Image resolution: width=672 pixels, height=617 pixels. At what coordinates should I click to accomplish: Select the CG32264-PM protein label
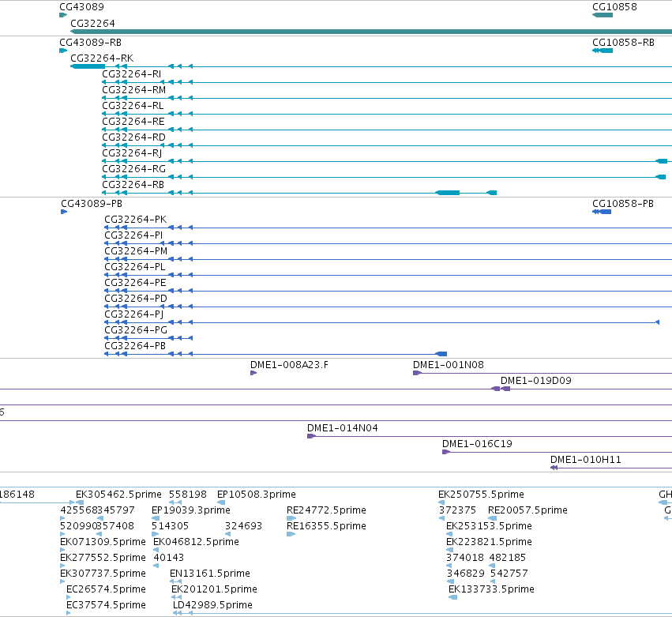tap(137, 251)
